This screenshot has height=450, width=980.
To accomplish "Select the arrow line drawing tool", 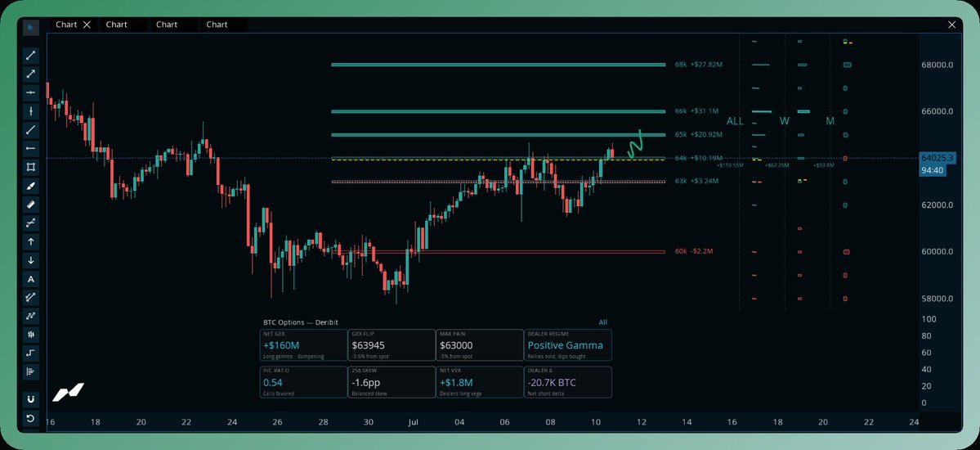I will pos(30,74).
